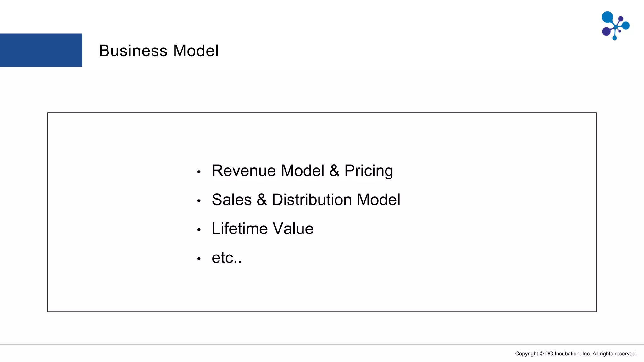This screenshot has width=644, height=362.
Task: Click the 'Revenue Model & Pricing' bullet text
Action: click(x=302, y=171)
